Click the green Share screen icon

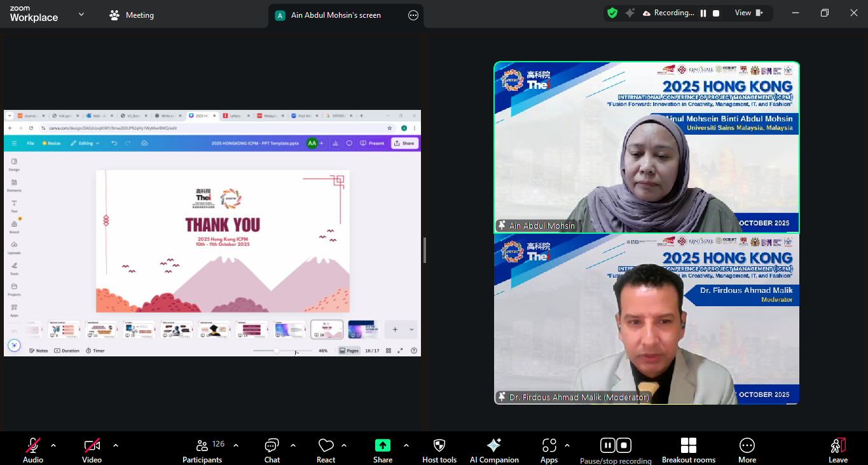[x=382, y=446]
